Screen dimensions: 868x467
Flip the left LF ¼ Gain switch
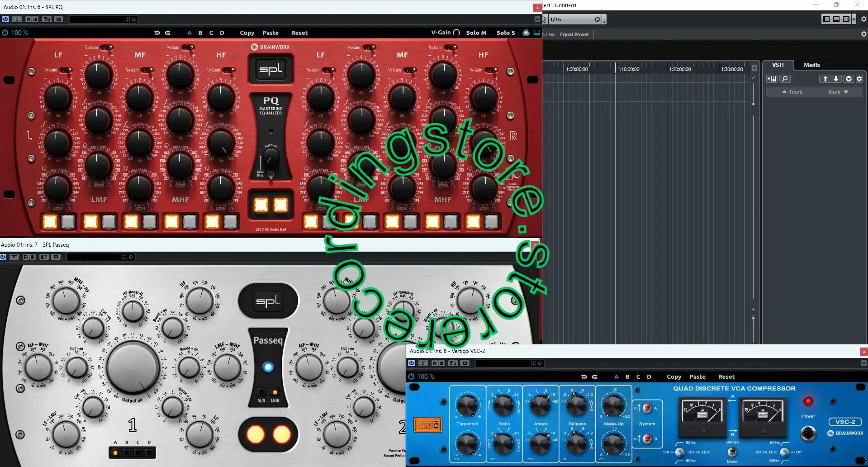point(66,70)
